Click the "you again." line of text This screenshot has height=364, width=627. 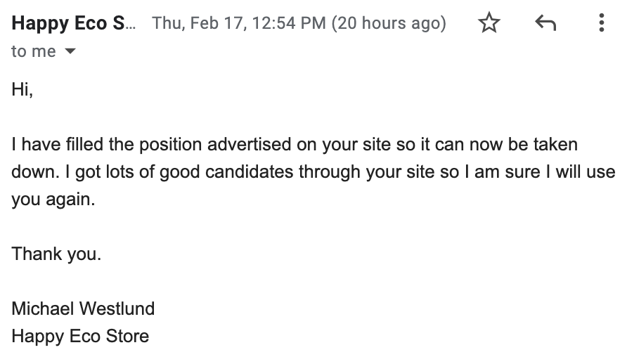tap(52, 200)
